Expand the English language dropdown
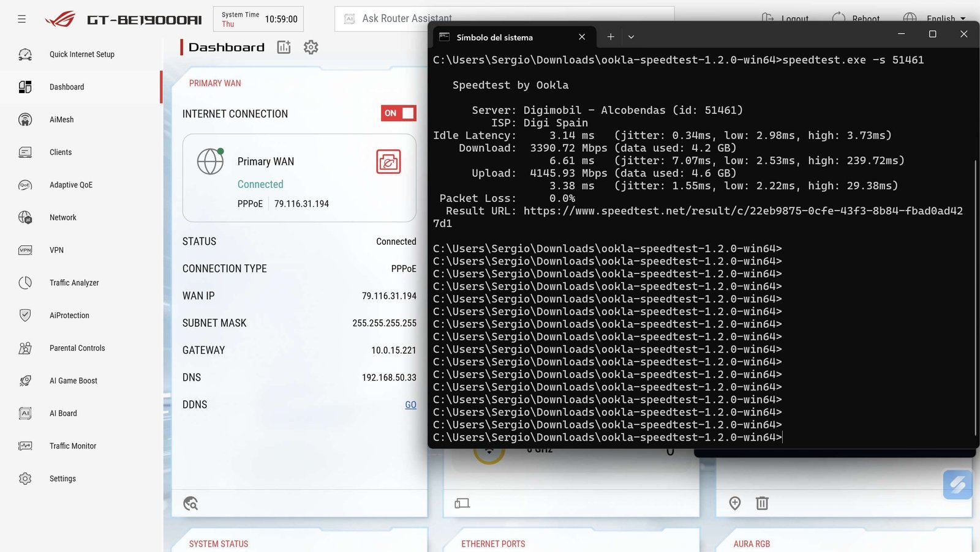This screenshot has height=552, width=980. coord(937,18)
